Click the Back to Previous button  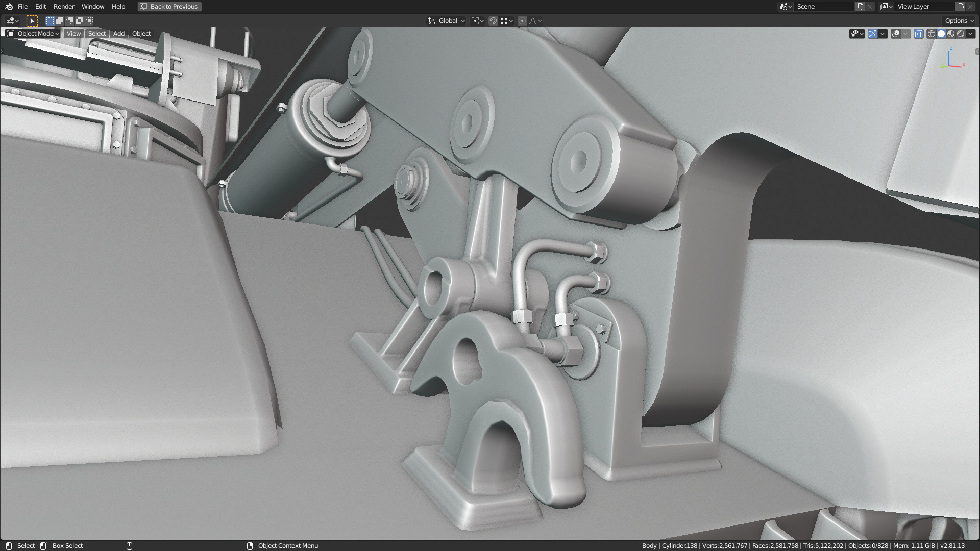pyautogui.click(x=169, y=7)
